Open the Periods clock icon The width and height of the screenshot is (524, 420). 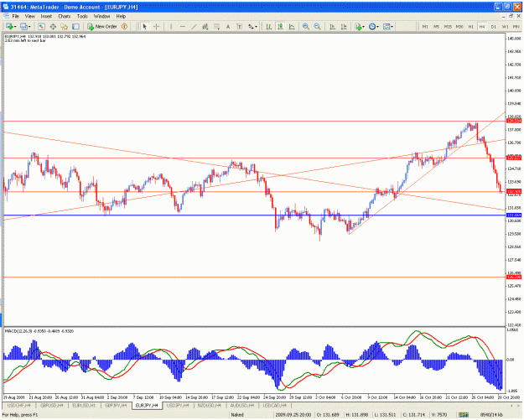pos(372,26)
